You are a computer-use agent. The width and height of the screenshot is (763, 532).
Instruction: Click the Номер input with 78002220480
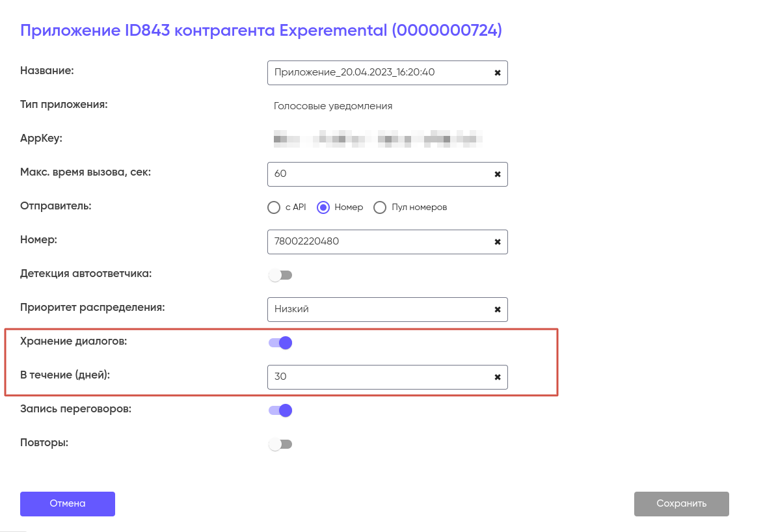pyautogui.click(x=377, y=242)
